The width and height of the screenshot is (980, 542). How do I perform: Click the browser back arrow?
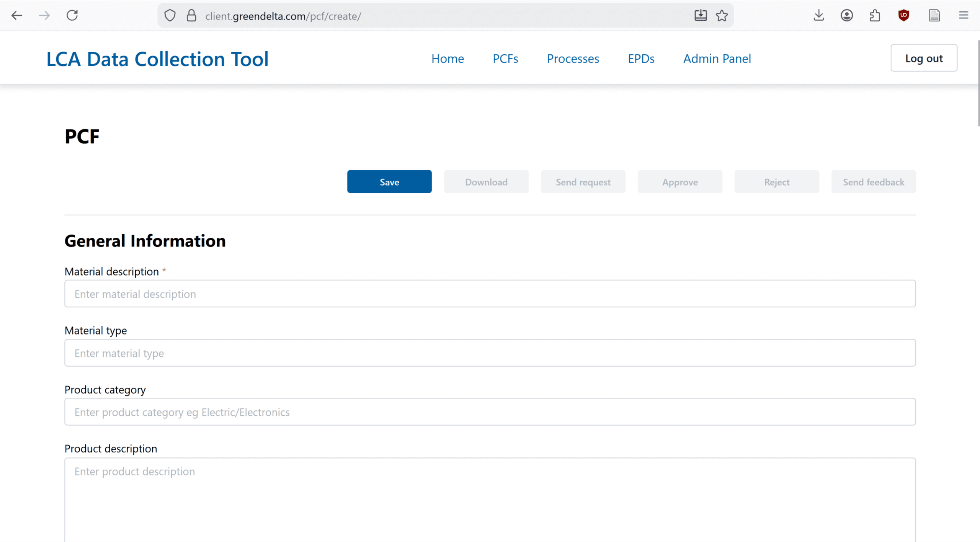tap(17, 16)
